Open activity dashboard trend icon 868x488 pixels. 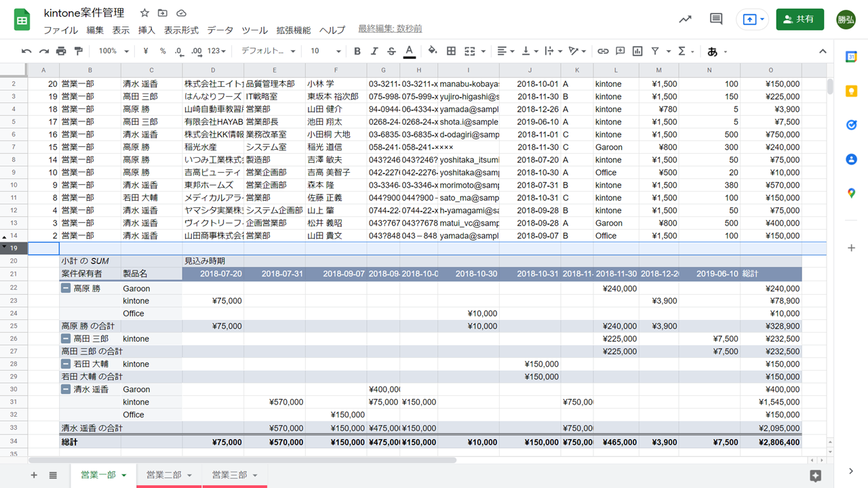(685, 19)
